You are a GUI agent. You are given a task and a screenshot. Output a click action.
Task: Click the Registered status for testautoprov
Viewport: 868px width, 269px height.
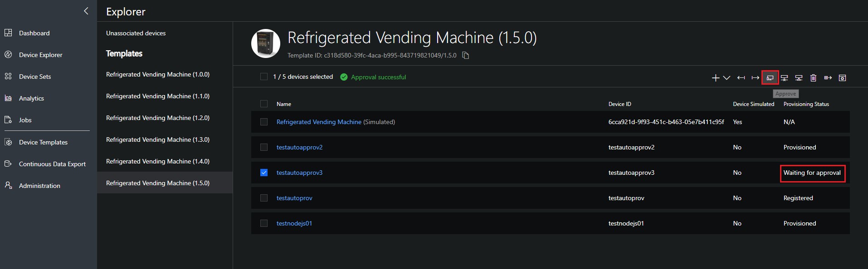798,198
